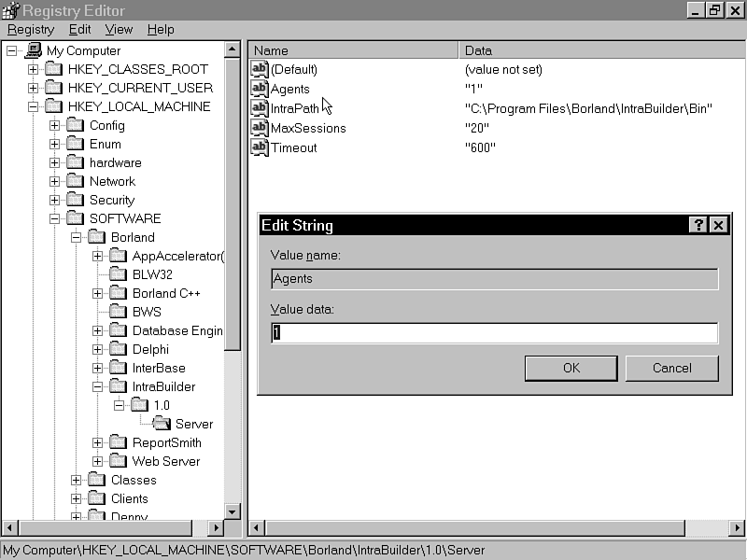Screen dimensions: 747x560
Task: Click the HKEY_LOCAL_MACHINE folder icon
Action: (x=54, y=106)
